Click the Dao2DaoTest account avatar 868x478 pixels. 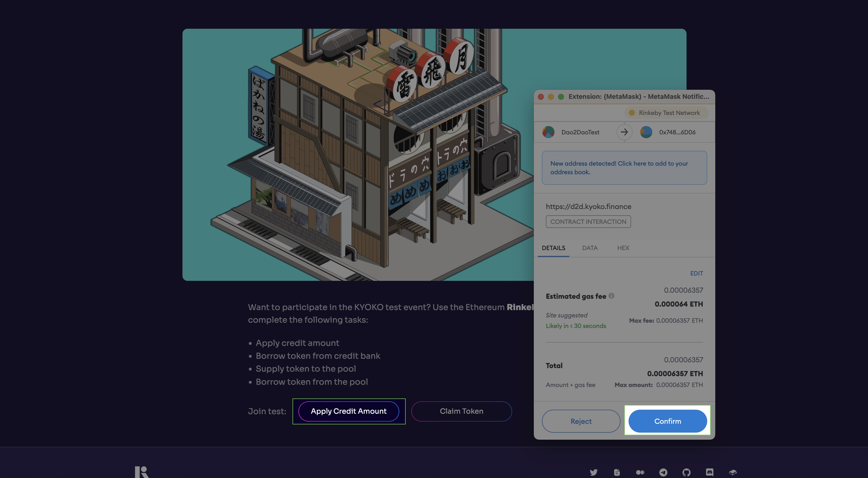548,132
